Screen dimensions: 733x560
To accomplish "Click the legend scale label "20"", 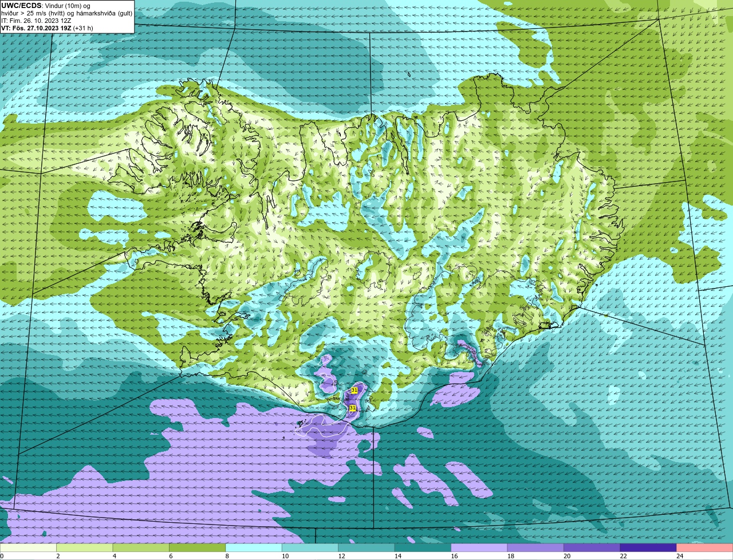I will click(567, 556).
